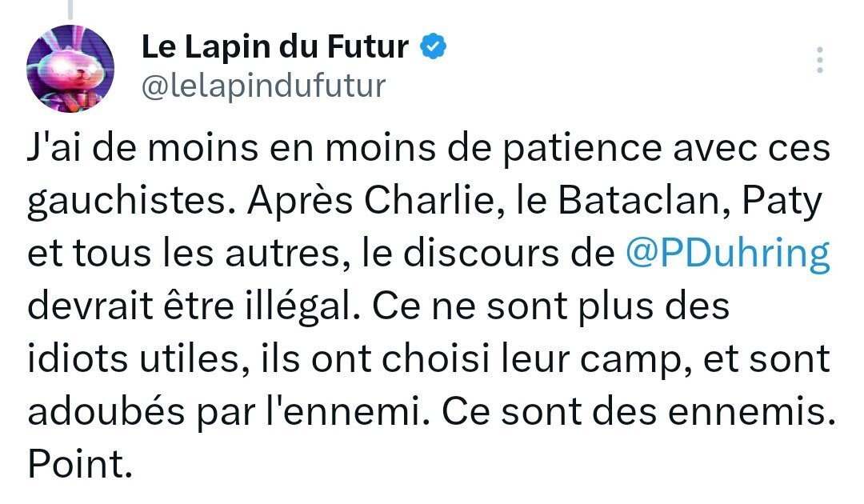Click the word "adoubés" in the tweet

pyautogui.click(x=106, y=411)
